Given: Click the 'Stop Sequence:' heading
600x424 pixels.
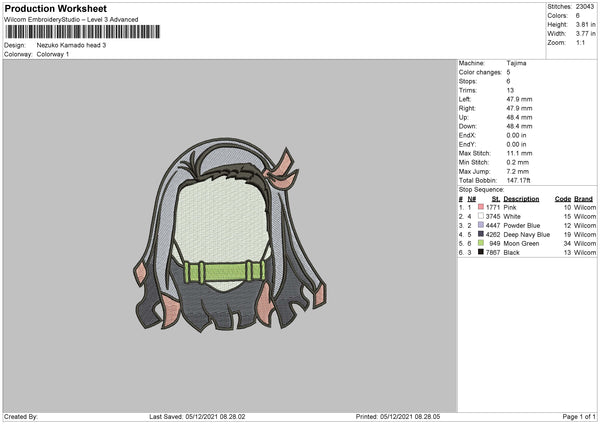Looking at the screenshot, I should click(x=481, y=190).
